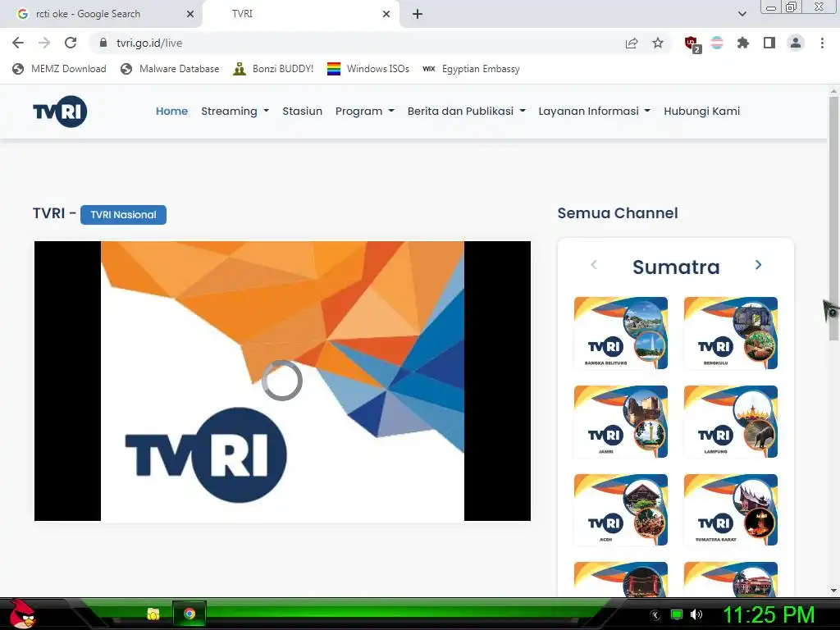Click the TVRI logo in the header
Screen dimensions: 840x630
pyautogui.click(x=60, y=112)
